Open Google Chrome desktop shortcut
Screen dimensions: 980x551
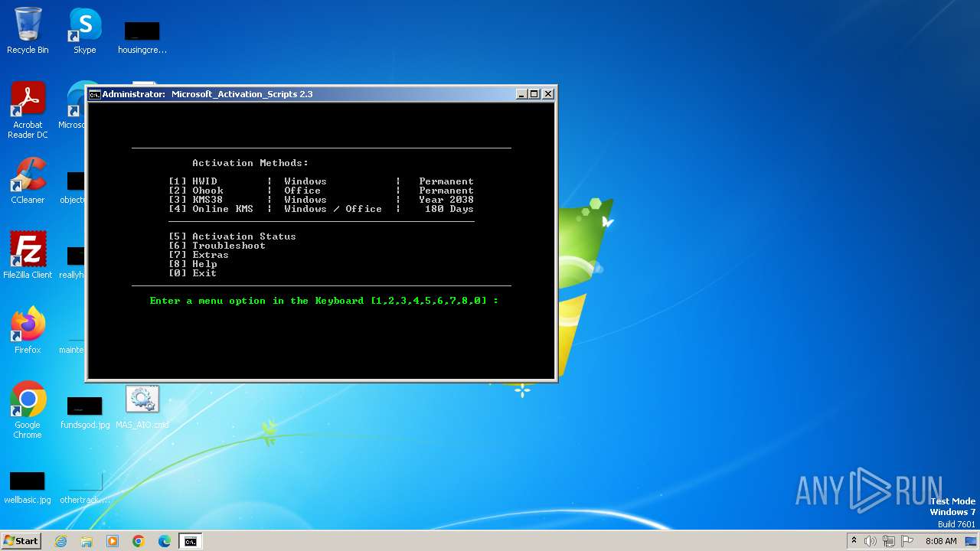[28, 410]
